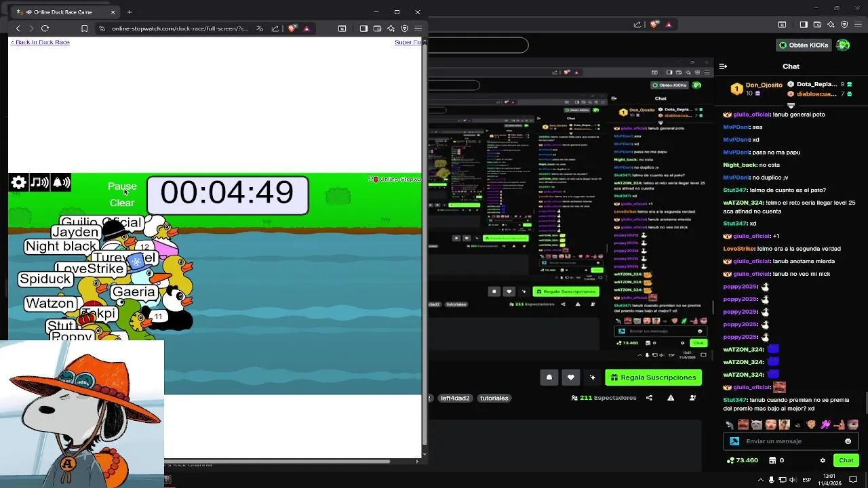Open the chat settings gear
This screenshot has width=868, height=488.
click(x=822, y=460)
